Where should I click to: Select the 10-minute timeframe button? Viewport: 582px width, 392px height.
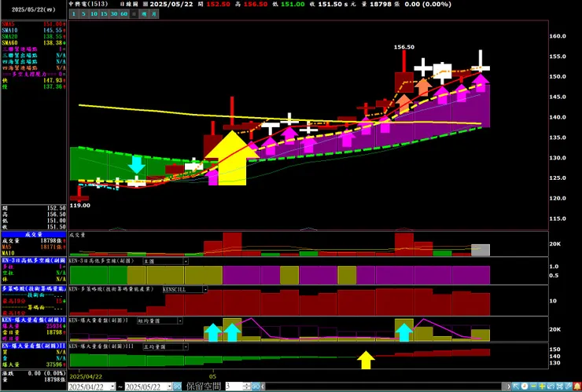[x=94, y=13]
